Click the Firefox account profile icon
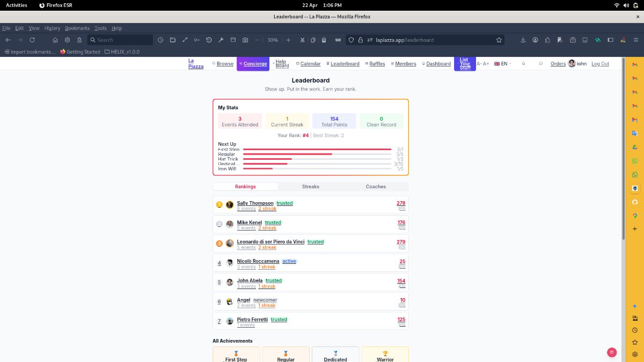Image resolution: width=644 pixels, height=362 pixels. pos(535,40)
